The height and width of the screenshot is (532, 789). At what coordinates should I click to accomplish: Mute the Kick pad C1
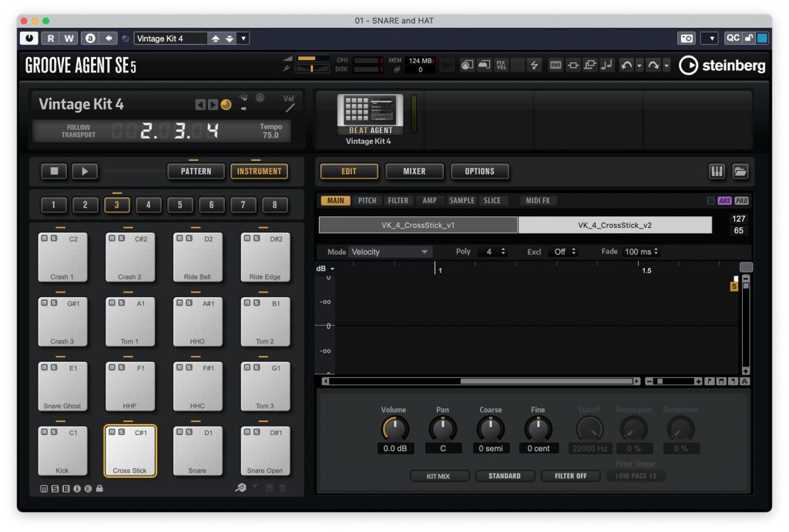44,432
